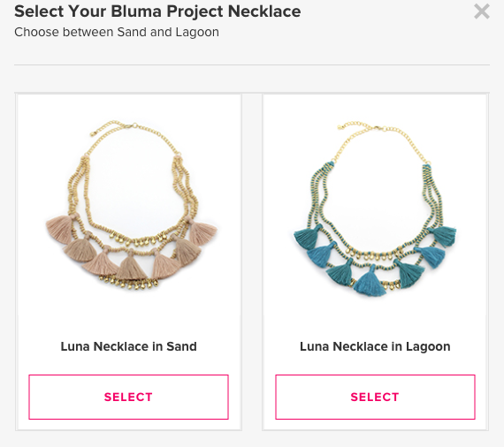Click the 'Luna Necklace in Sand' title
This screenshot has height=447, width=504.
(128, 346)
